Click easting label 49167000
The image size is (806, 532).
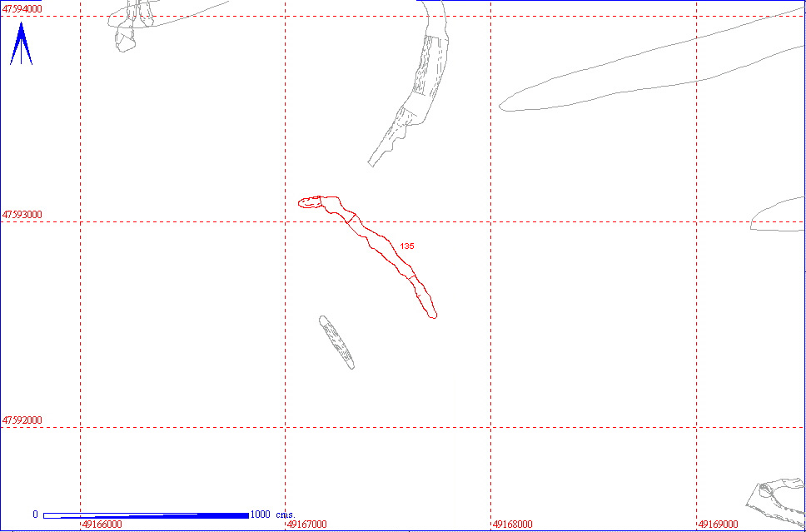coord(307,525)
